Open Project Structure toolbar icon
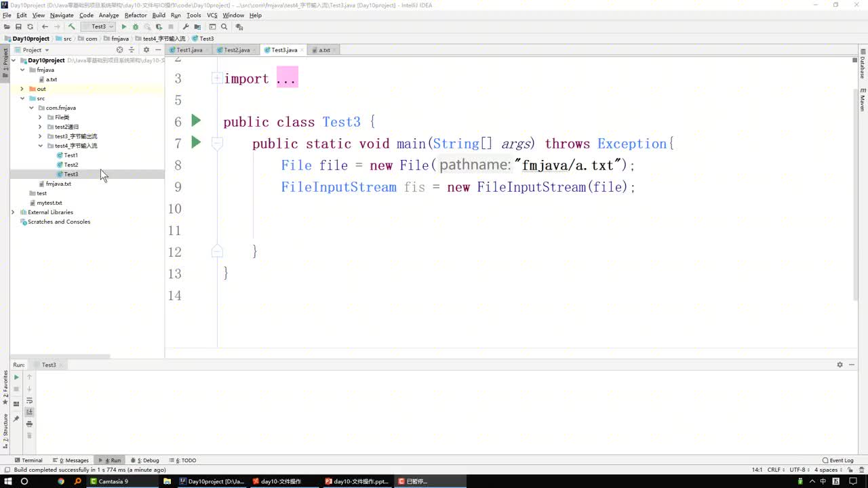The image size is (868, 488). [x=197, y=27]
